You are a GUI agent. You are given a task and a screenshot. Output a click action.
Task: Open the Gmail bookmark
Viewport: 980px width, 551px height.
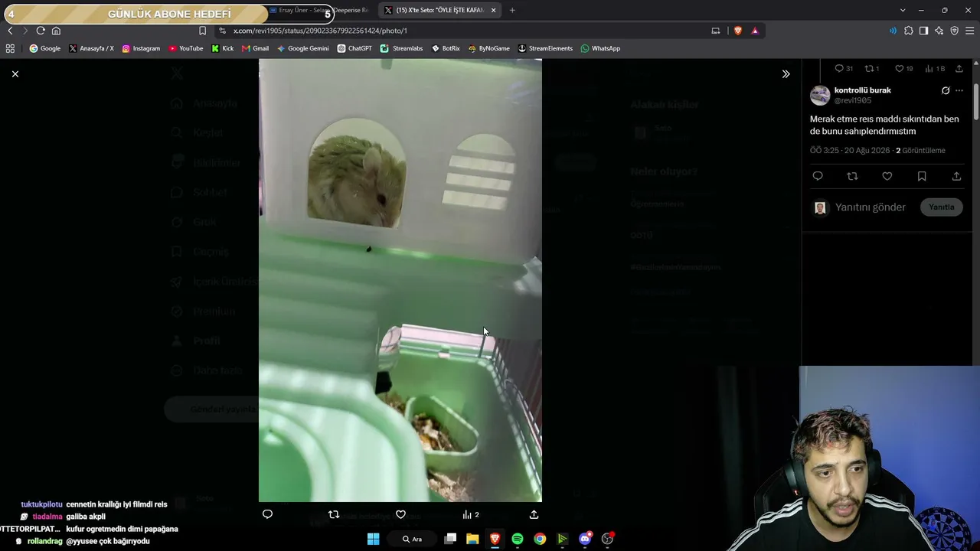[x=255, y=48]
